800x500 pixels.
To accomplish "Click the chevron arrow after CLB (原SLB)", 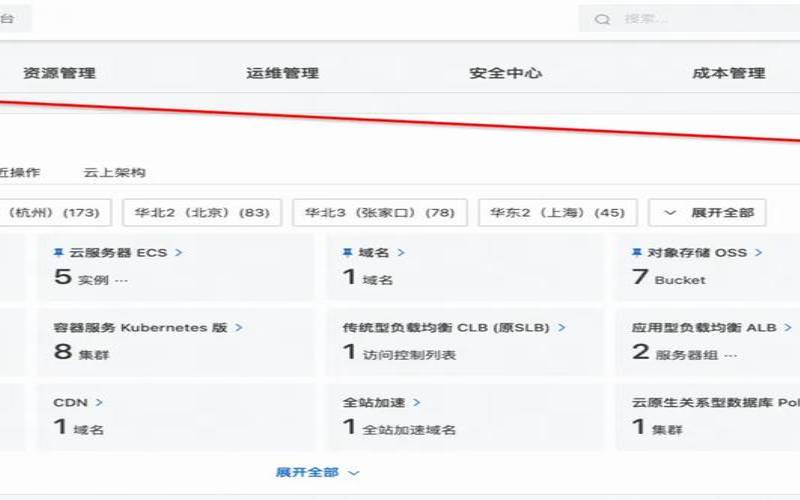I will click(562, 328).
